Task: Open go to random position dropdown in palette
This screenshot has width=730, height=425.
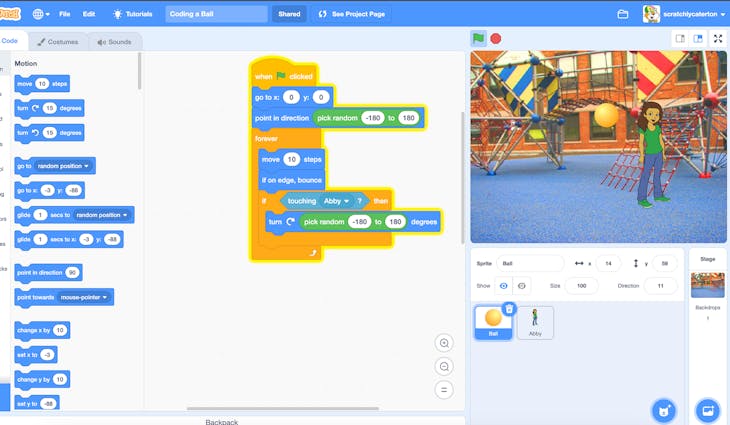Action: tap(63, 166)
